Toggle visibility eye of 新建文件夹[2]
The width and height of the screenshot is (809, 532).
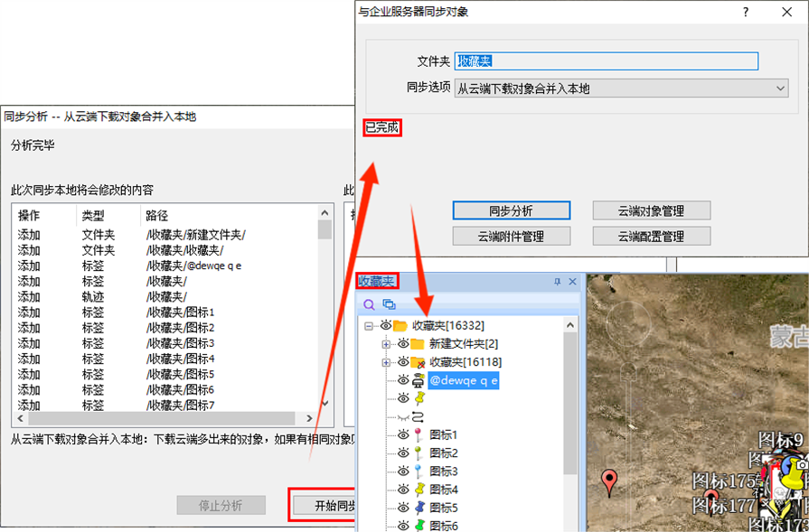(x=403, y=344)
